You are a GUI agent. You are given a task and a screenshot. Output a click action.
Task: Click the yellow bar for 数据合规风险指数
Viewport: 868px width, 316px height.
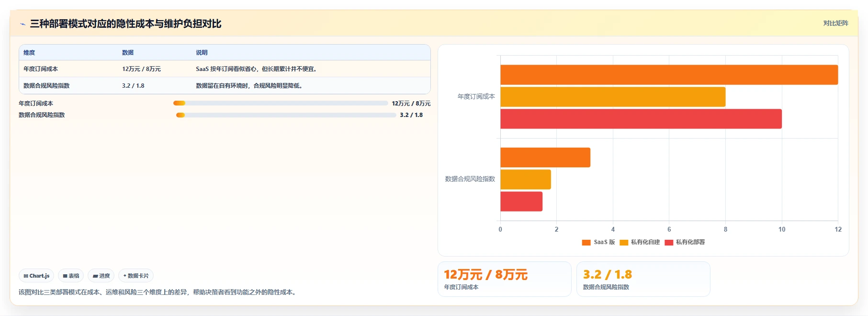(526, 179)
